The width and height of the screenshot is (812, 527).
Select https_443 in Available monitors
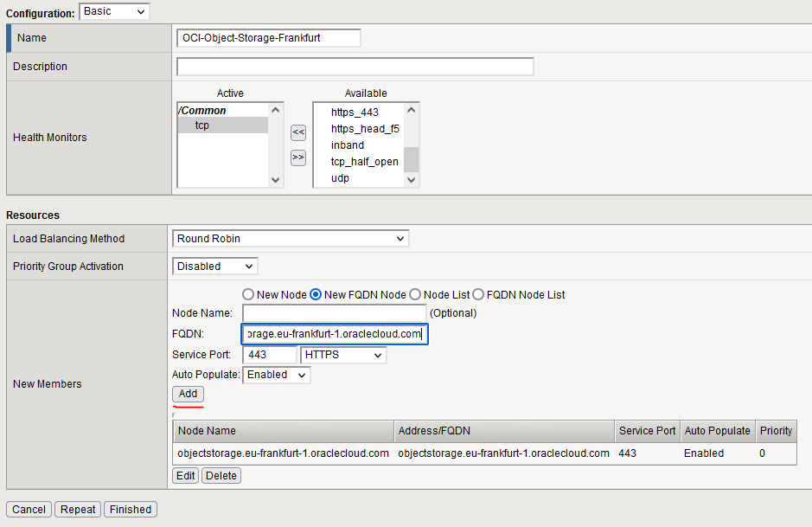355,112
